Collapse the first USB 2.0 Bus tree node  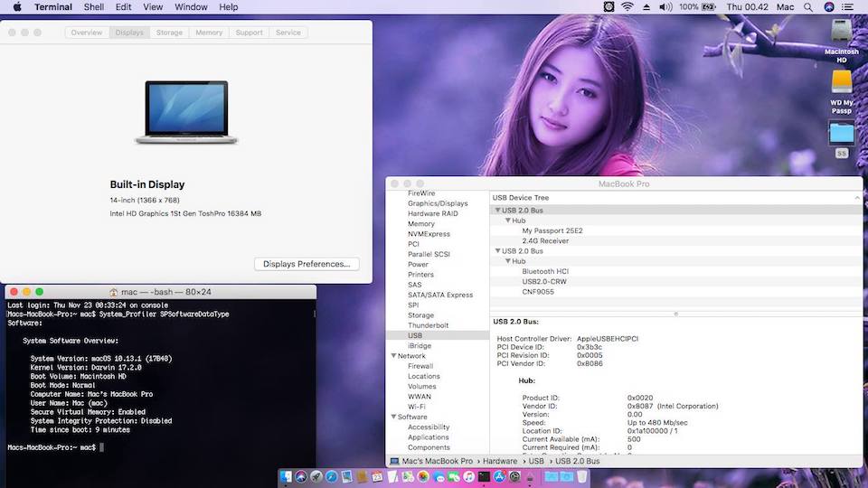click(x=497, y=210)
